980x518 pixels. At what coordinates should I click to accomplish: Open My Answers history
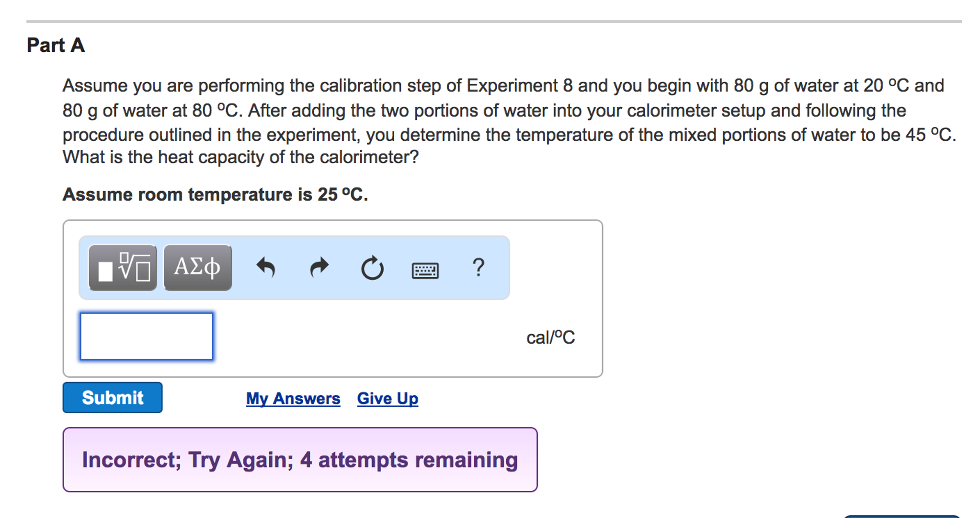293,398
